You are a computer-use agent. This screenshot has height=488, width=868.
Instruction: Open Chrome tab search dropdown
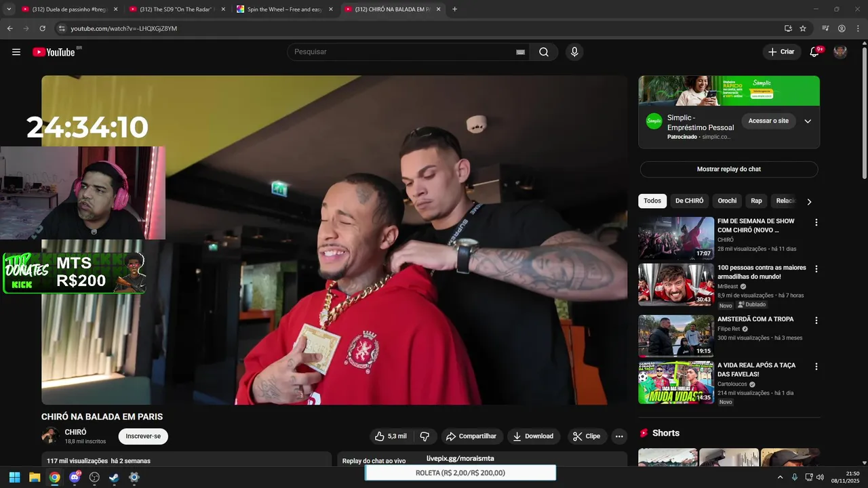9,9
